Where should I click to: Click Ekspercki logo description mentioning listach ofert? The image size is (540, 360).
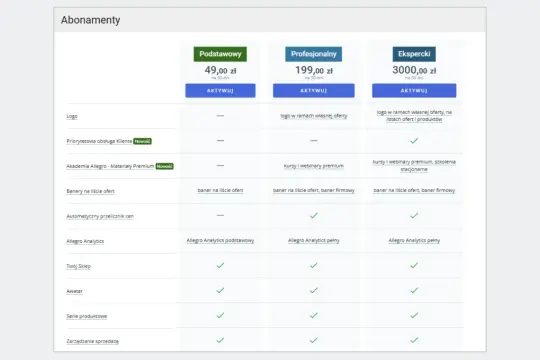(x=414, y=116)
